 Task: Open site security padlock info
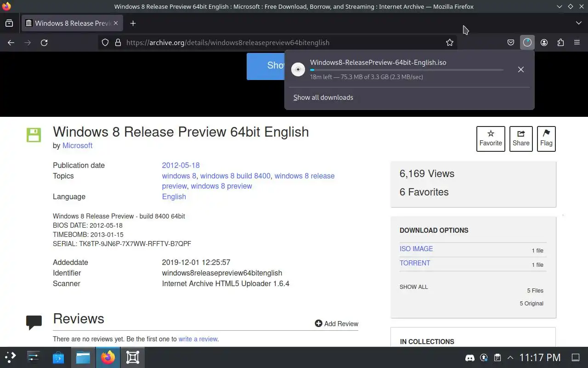tap(118, 42)
